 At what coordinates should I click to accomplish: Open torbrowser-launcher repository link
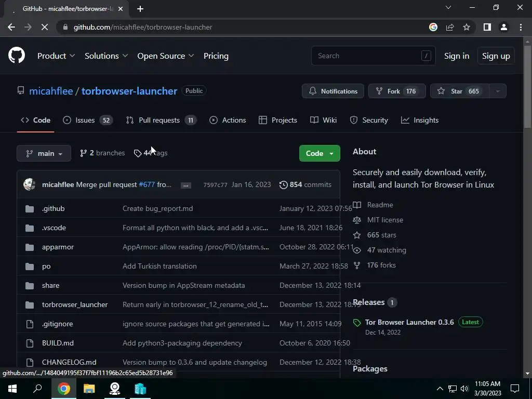pyautogui.click(x=129, y=91)
